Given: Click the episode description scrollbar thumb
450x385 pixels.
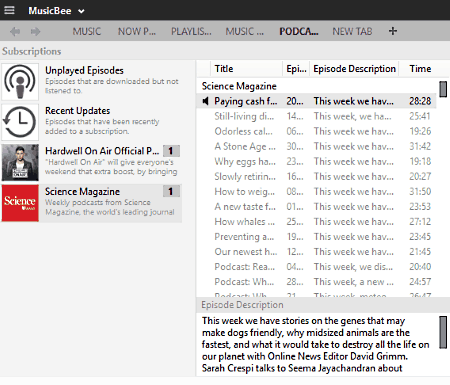Looking at the screenshot, I should pos(443,332).
